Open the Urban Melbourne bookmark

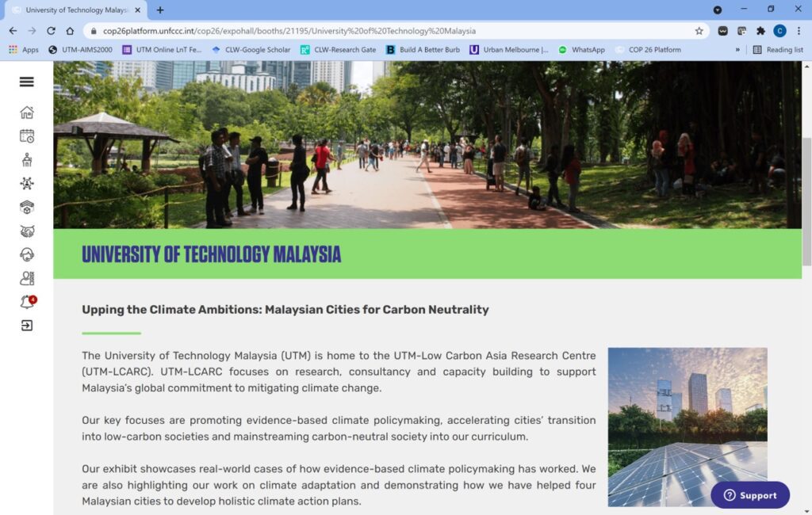point(509,50)
